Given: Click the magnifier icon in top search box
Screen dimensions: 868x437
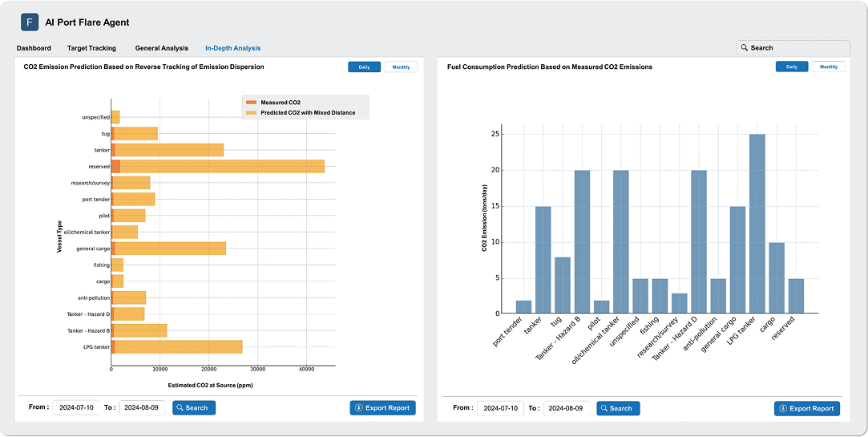Looking at the screenshot, I should tap(745, 48).
